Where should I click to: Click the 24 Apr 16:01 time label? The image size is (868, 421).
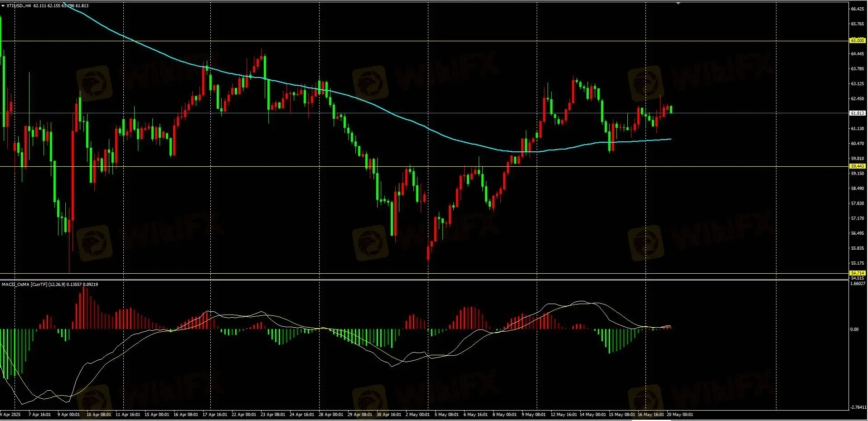point(302,415)
